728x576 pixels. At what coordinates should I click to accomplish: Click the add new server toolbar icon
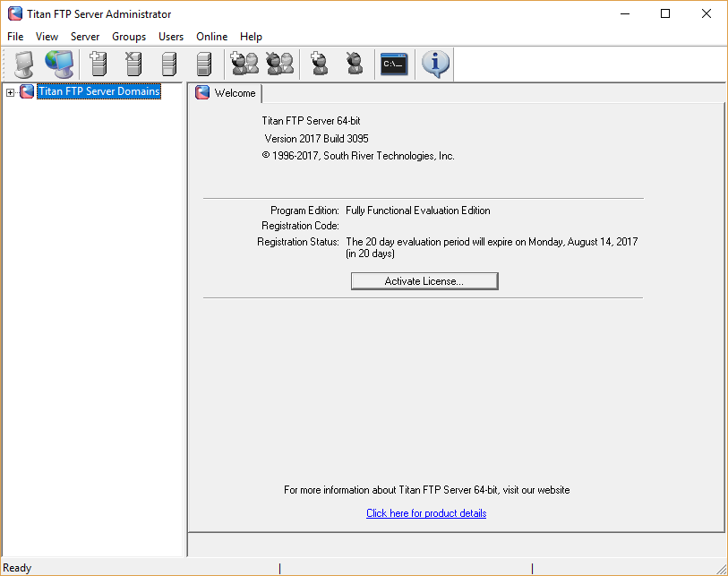pyautogui.click(x=98, y=64)
